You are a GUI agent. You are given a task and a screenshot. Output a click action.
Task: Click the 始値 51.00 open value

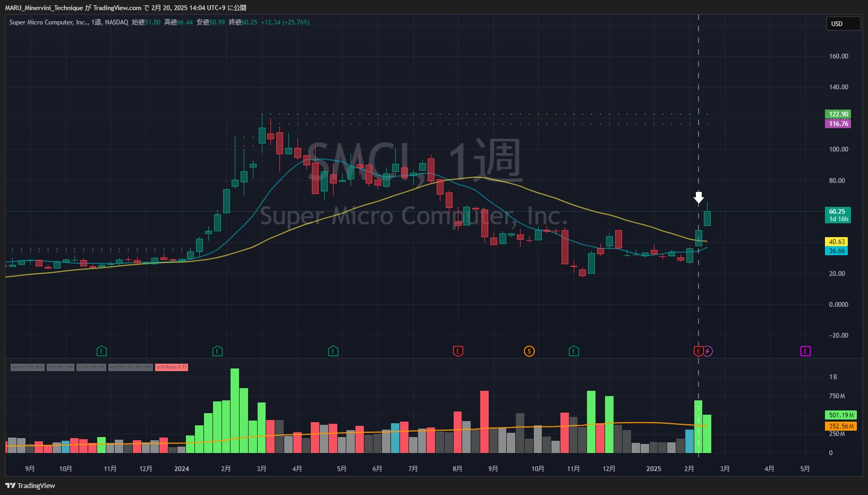146,22
